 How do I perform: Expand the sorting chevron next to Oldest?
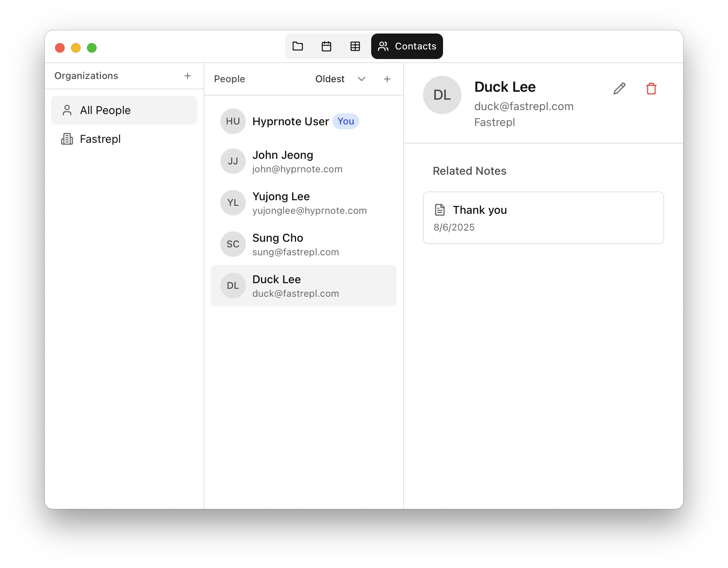(x=361, y=79)
